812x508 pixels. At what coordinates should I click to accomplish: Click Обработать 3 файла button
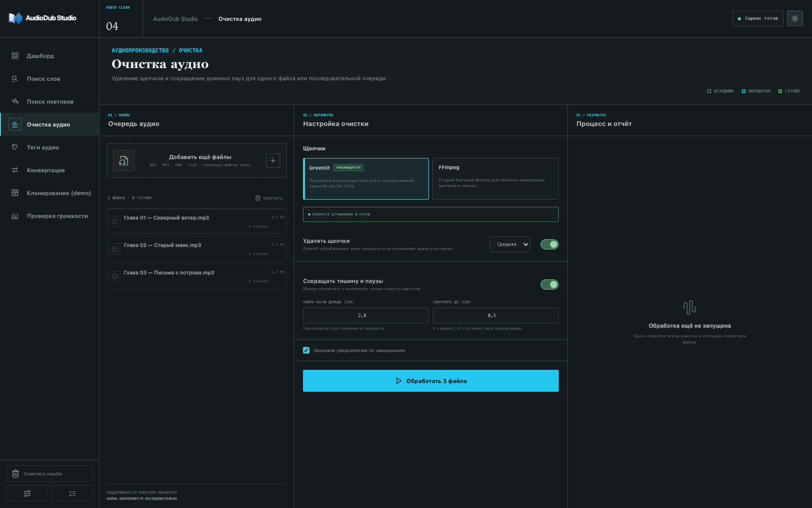[x=431, y=380]
